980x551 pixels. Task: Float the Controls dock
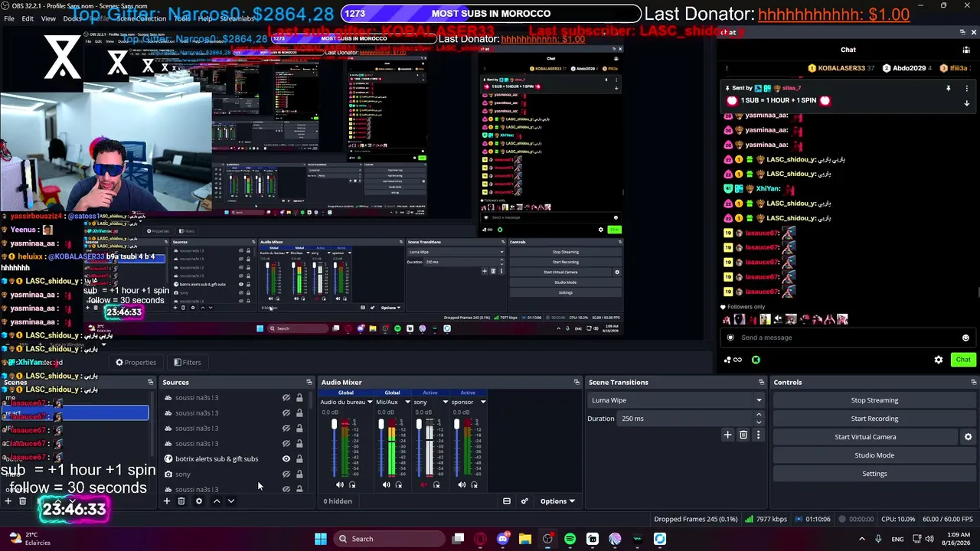(x=973, y=382)
